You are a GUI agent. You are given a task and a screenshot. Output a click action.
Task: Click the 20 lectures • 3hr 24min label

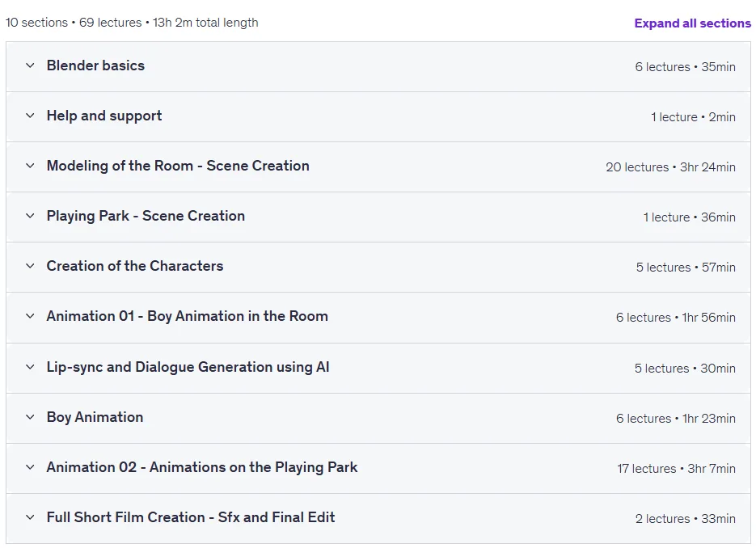point(670,167)
